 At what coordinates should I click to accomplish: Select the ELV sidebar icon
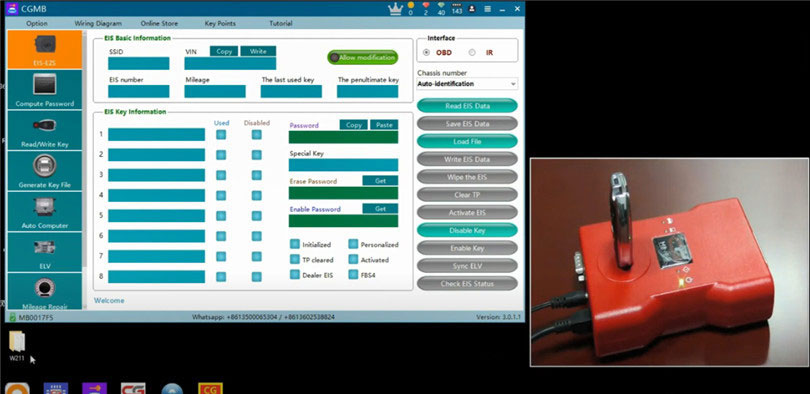(44, 253)
